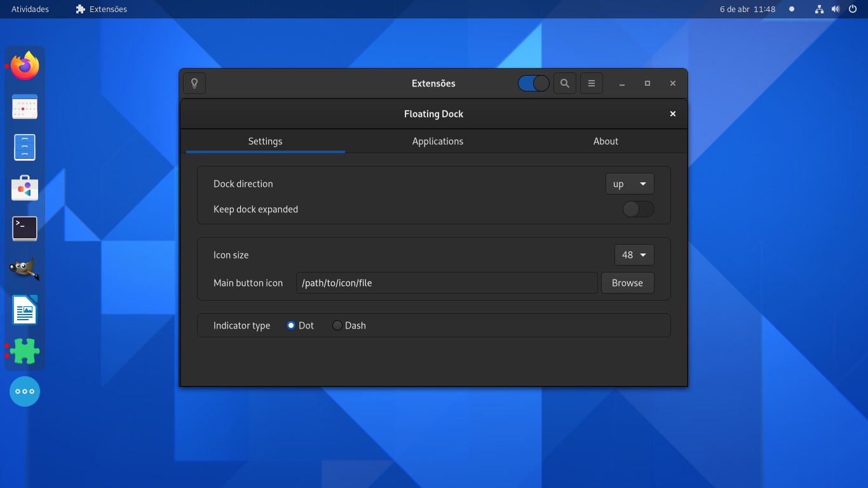Click the Browse button for the icon file
The height and width of the screenshot is (488, 868).
[627, 283]
